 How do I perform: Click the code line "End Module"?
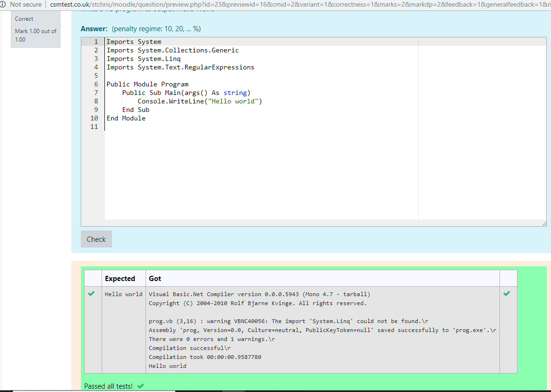126,118
